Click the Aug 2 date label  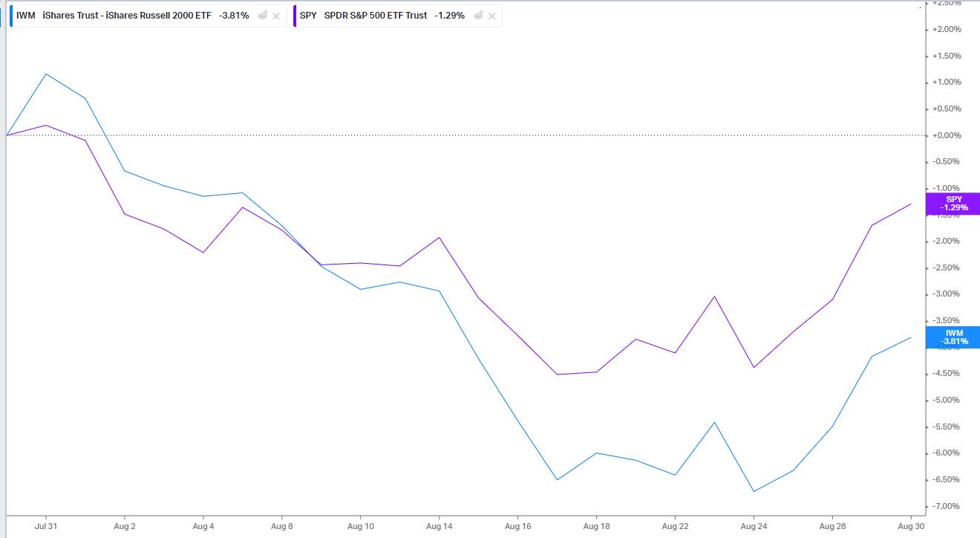[x=124, y=525]
